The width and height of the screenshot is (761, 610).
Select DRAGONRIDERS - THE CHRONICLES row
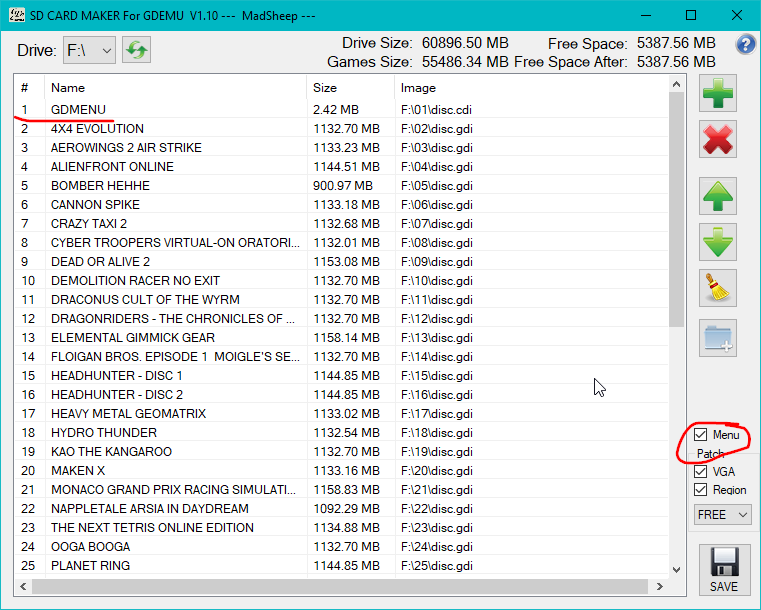tap(341, 318)
